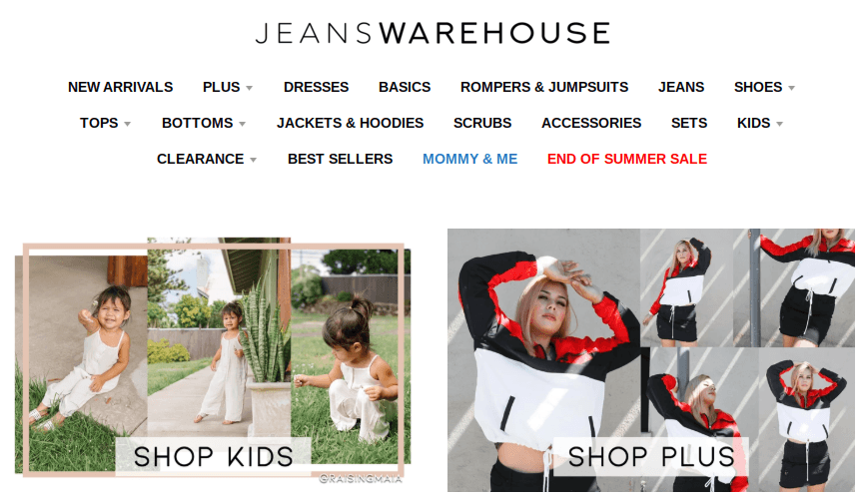Open New Arrivals menu item
This screenshot has width=868, height=501.
click(x=120, y=87)
